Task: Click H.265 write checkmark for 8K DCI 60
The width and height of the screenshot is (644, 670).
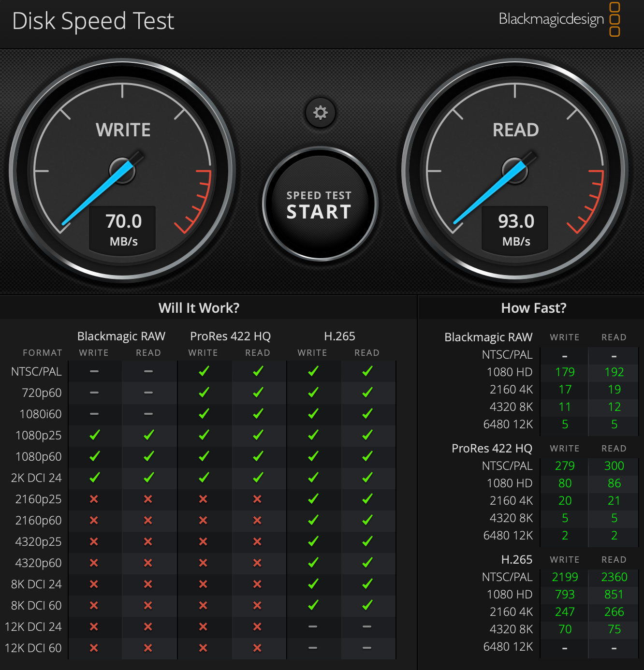Action: point(313,605)
